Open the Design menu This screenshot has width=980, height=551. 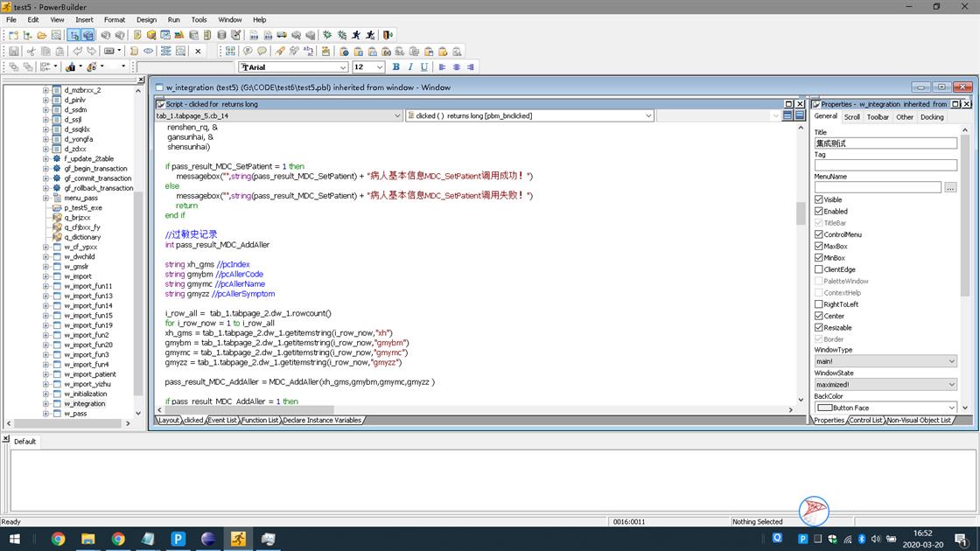point(146,19)
